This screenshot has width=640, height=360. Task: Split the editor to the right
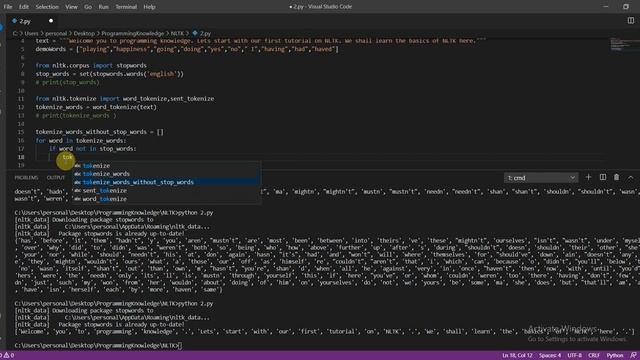(631, 20)
